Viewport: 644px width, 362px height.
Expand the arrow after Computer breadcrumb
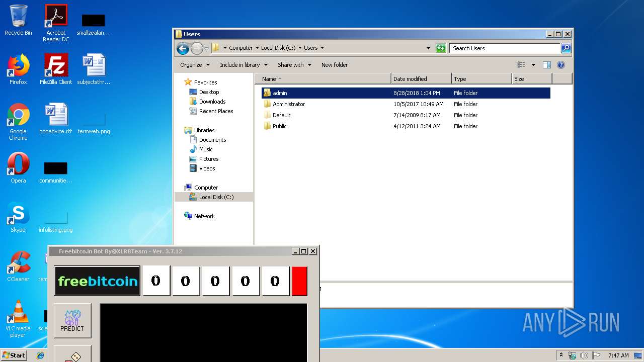(257, 48)
